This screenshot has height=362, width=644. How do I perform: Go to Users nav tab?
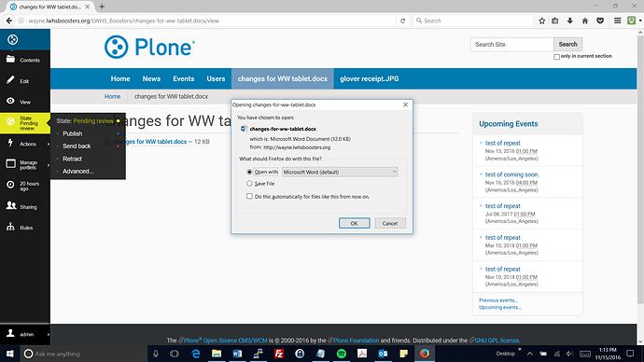pyautogui.click(x=216, y=78)
